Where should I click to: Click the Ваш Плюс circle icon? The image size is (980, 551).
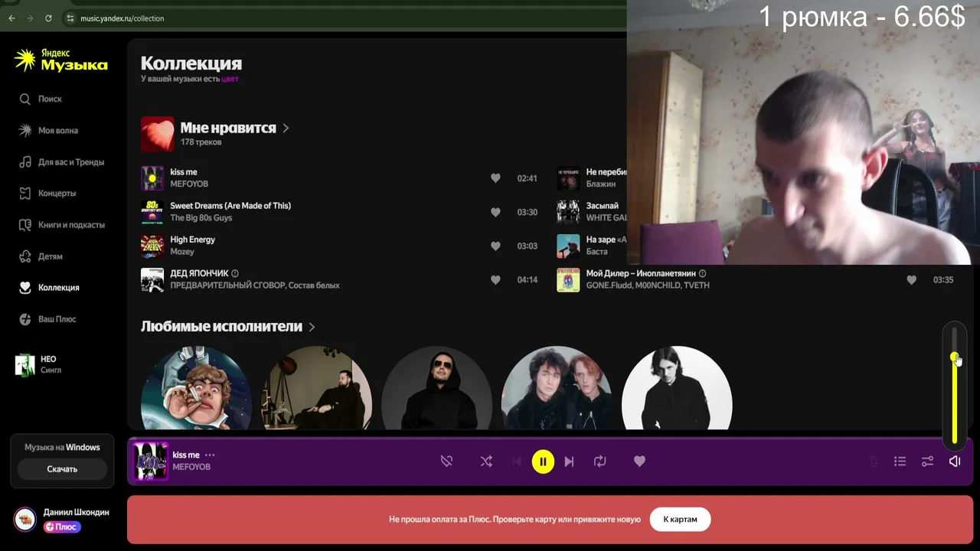coord(24,318)
